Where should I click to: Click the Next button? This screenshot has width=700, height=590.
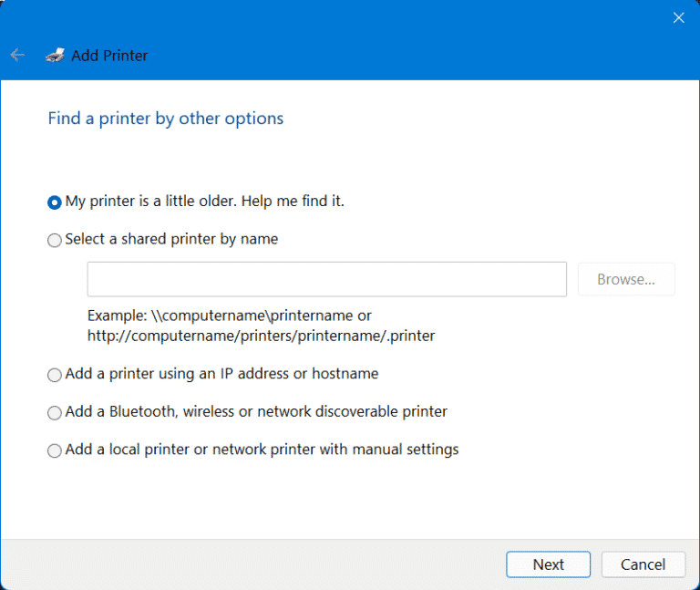(548, 564)
